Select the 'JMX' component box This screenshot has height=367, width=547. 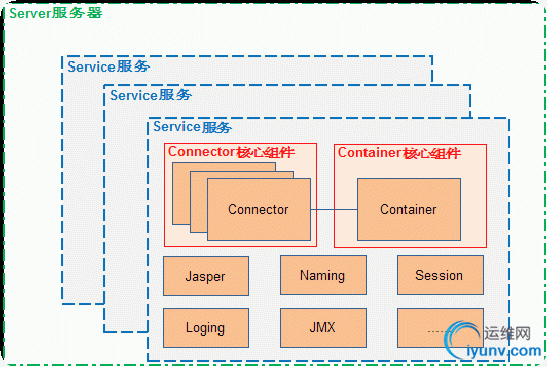[323, 328]
